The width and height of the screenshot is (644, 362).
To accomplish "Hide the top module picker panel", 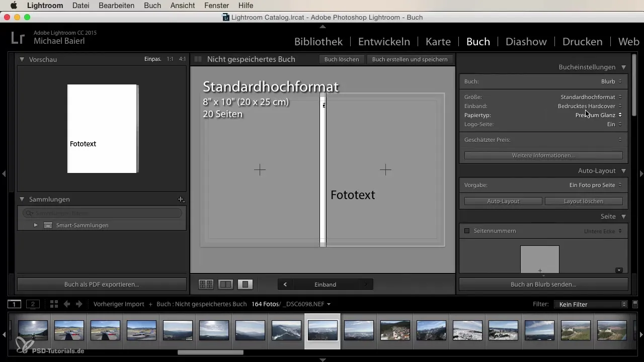I will (323, 26).
